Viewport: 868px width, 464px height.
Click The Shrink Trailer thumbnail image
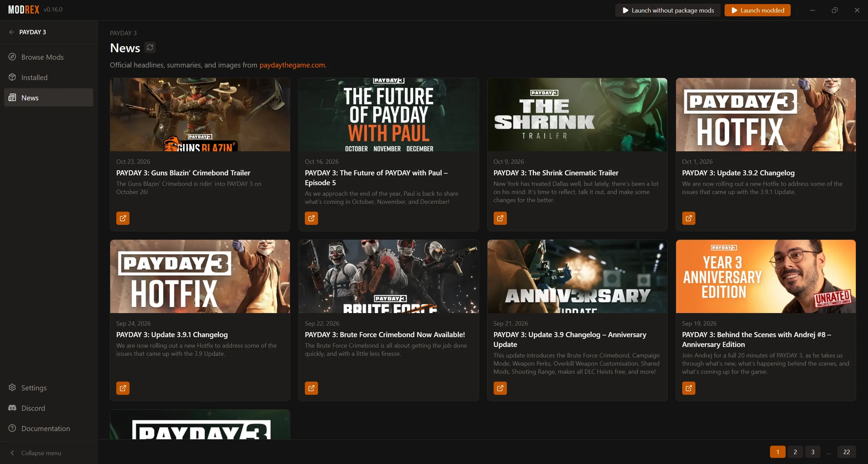click(x=577, y=115)
